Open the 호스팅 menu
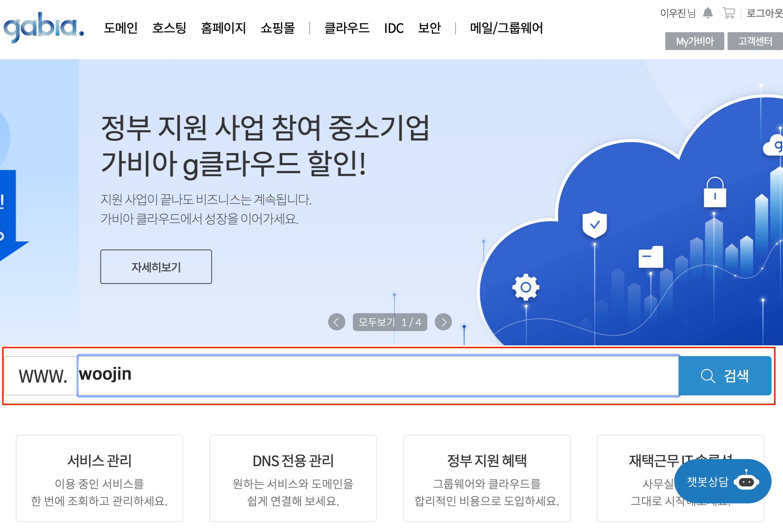The width and height of the screenshot is (783, 532). pos(169,28)
